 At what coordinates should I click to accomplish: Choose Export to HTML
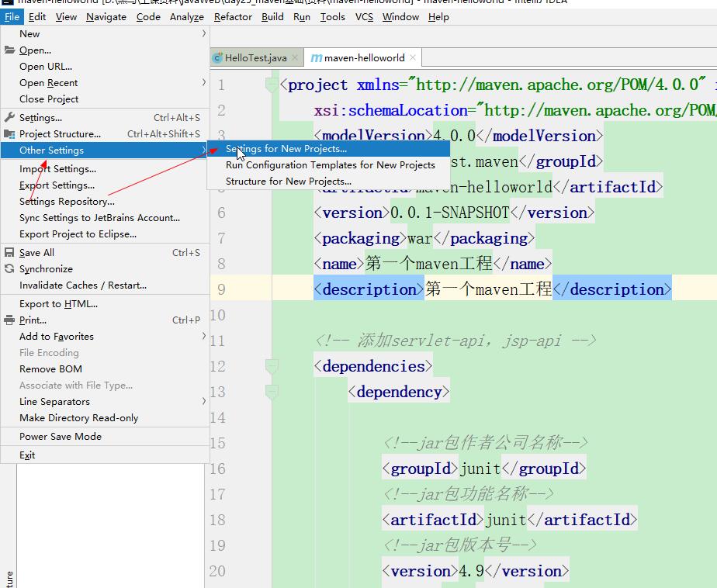coord(105,304)
